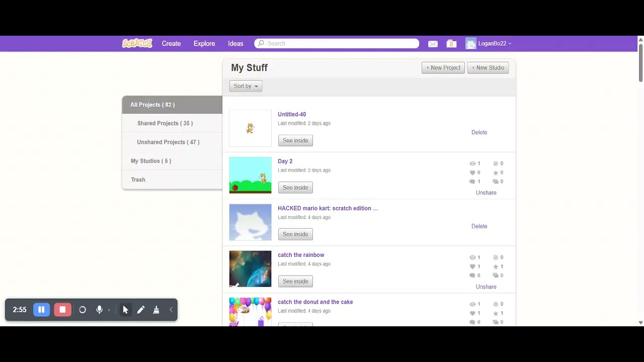644x362 pixels.
Task: Click the New Project button
Action: click(x=443, y=67)
